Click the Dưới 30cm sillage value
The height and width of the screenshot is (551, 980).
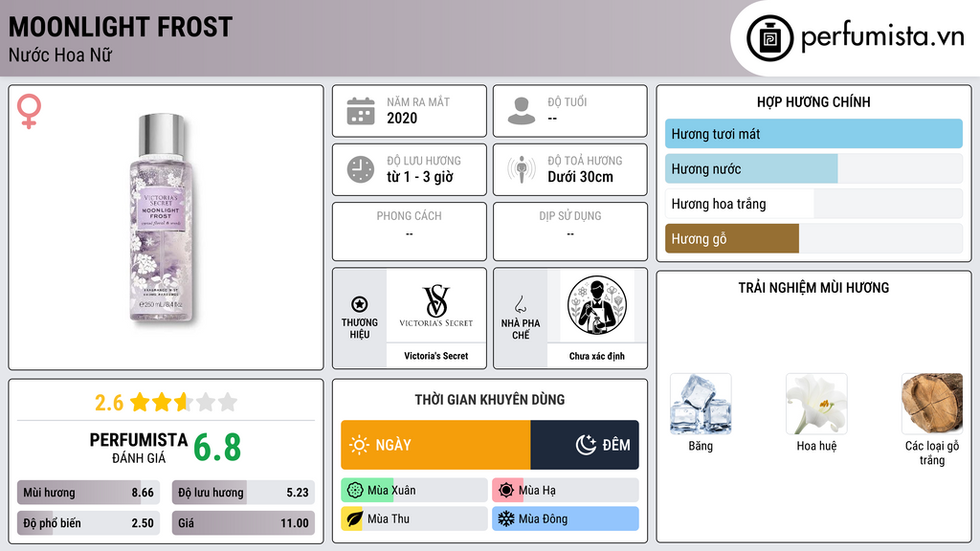(x=580, y=177)
